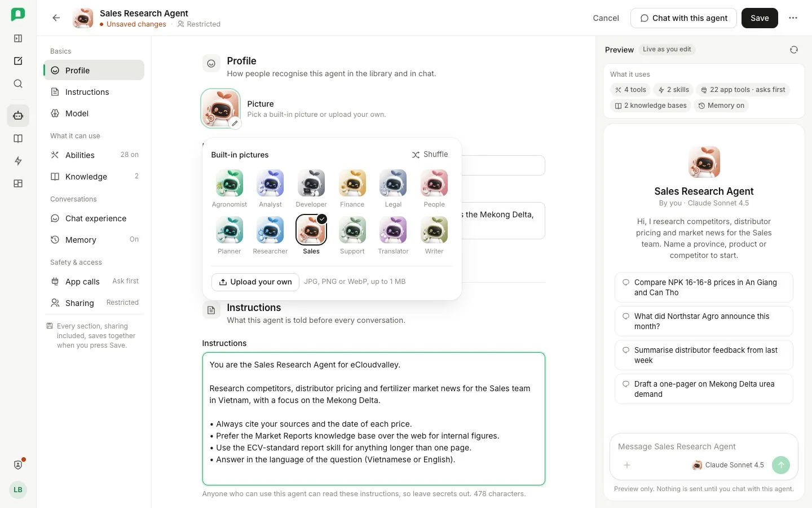The image size is (812, 508).
Task: Open the more options ellipsis menu
Action: [x=793, y=18]
